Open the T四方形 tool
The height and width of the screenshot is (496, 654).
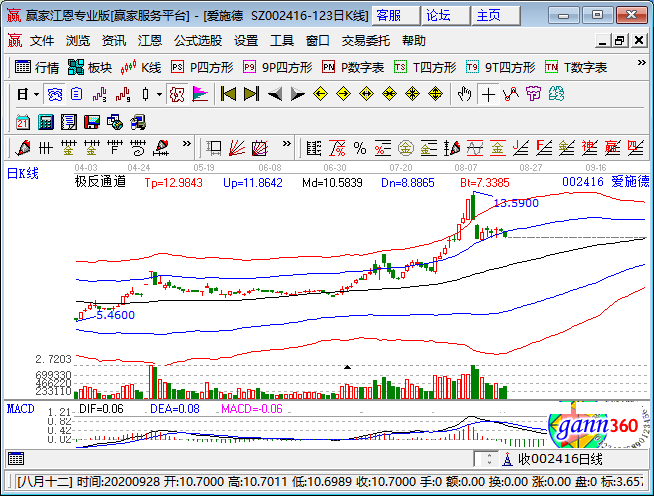425,67
